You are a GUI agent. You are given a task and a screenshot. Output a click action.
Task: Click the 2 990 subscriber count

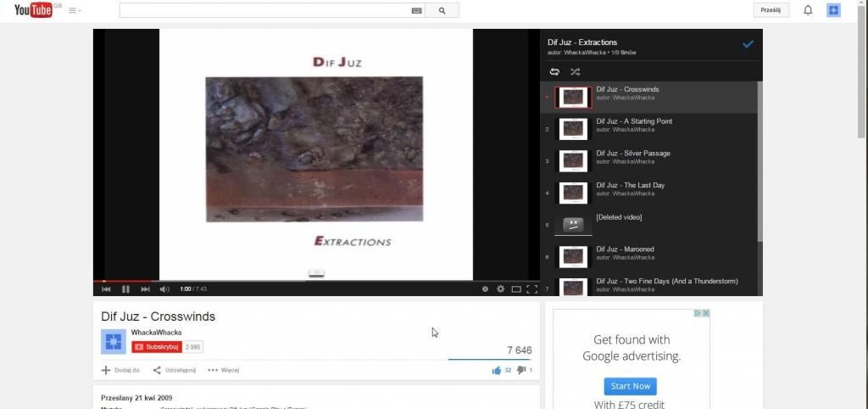point(192,347)
